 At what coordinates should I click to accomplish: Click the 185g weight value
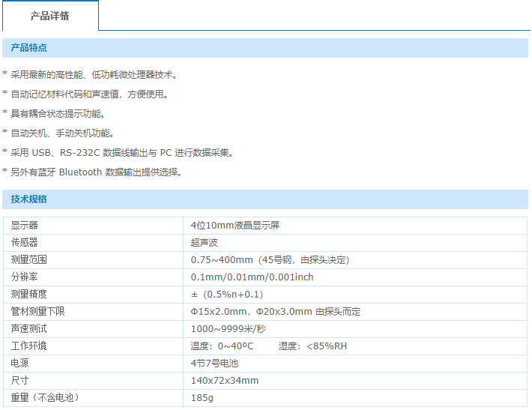pyautogui.click(x=202, y=398)
